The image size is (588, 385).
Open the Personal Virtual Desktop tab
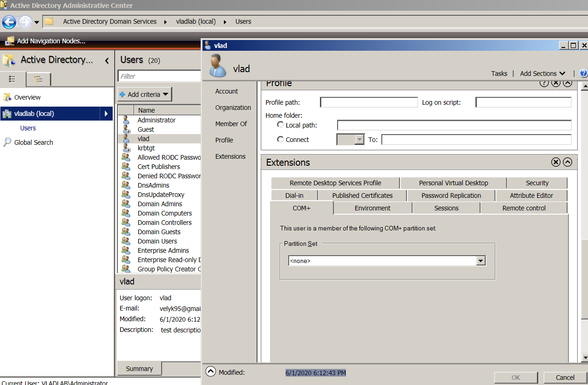point(453,183)
